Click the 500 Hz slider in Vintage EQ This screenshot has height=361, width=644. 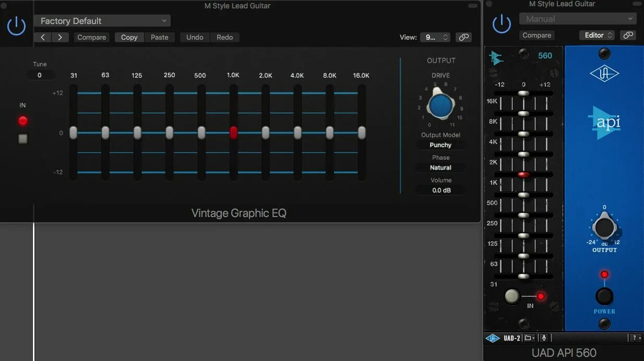pos(201,133)
